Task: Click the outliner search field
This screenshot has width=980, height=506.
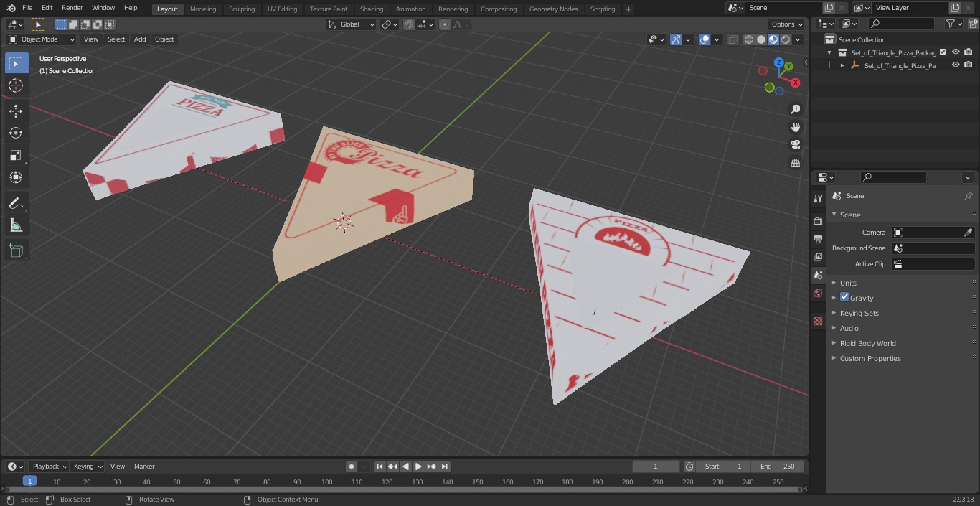Action: pyautogui.click(x=901, y=24)
